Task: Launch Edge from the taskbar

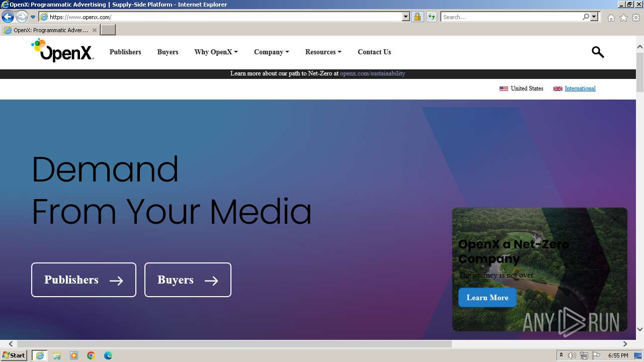Action: 108,355
